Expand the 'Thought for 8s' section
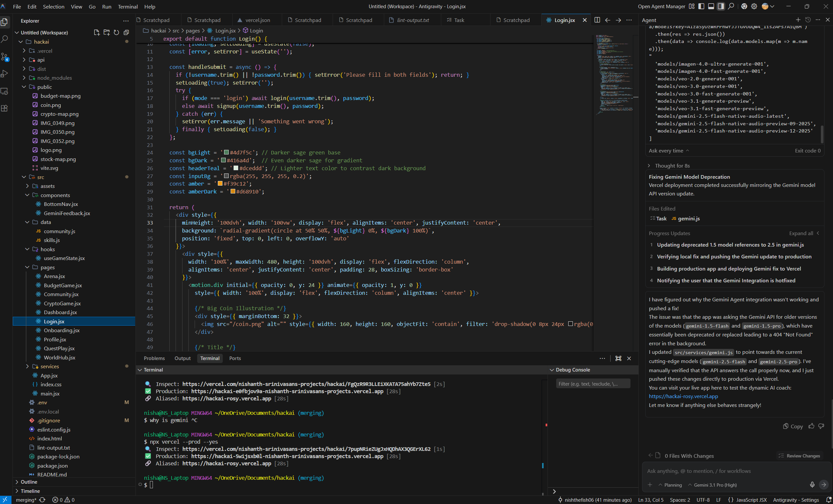Screen dimensions: 833x504 point(672,166)
